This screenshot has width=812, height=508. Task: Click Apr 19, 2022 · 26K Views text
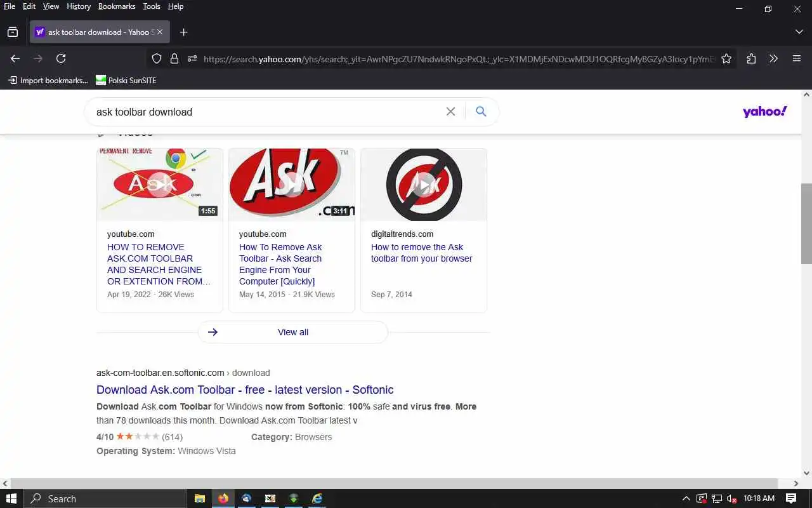[150, 295]
